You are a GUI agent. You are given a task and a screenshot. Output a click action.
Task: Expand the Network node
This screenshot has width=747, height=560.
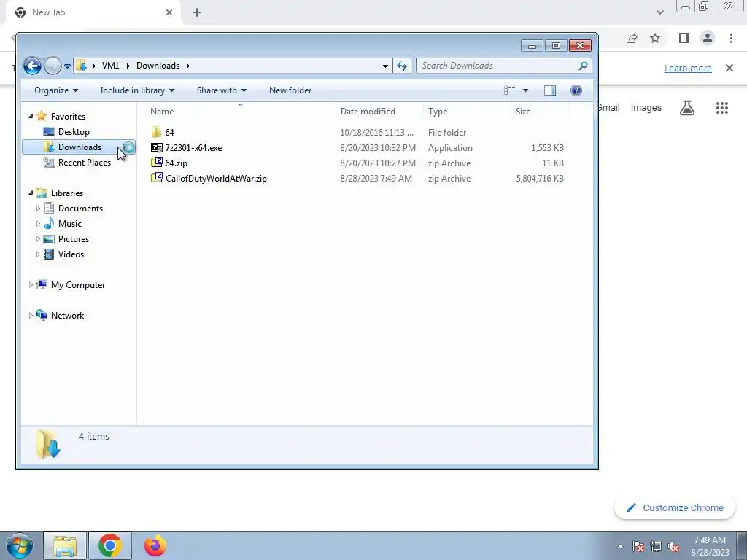[31, 315]
